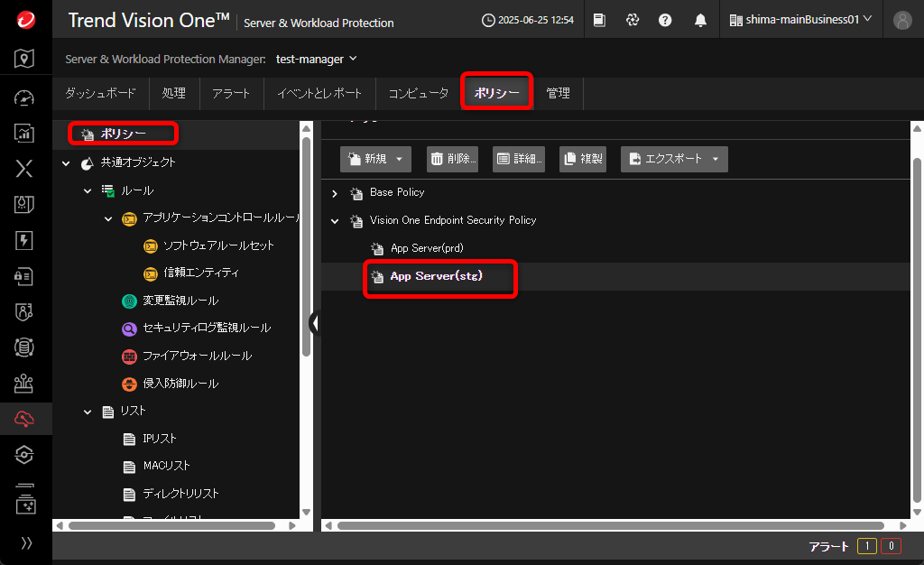The height and width of the screenshot is (565, 924).
Task: Click the 侵入防御ルール orange icon
Action: click(129, 384)
